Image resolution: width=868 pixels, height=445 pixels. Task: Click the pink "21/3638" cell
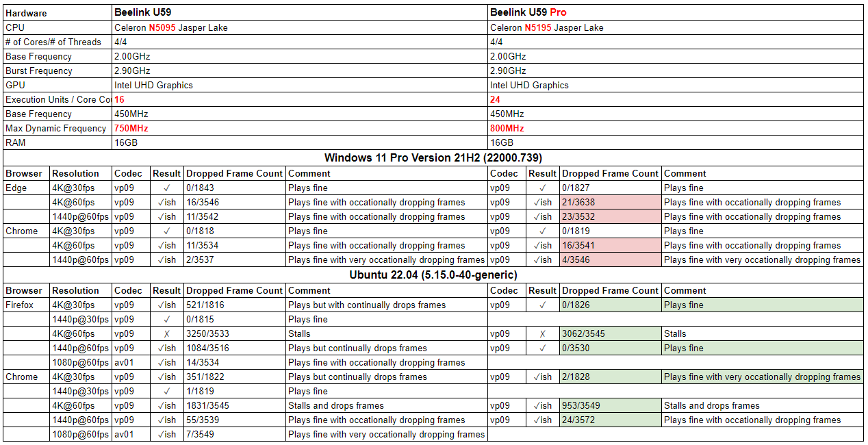pos(611,203)
